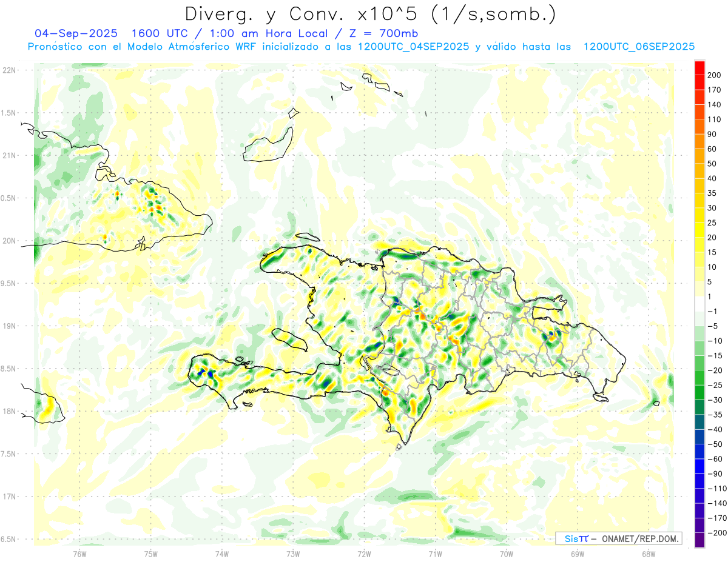Click the '75W' longitude axis label
This screenshot has height=562, width=728.
(x=151, y=554)
